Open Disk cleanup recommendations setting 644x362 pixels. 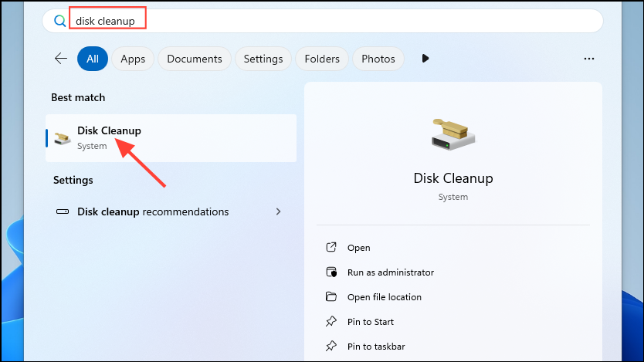171,211
